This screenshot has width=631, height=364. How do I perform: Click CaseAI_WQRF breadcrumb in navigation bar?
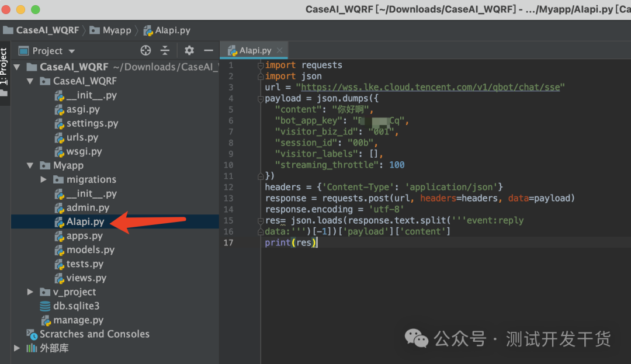coord(41,30)
